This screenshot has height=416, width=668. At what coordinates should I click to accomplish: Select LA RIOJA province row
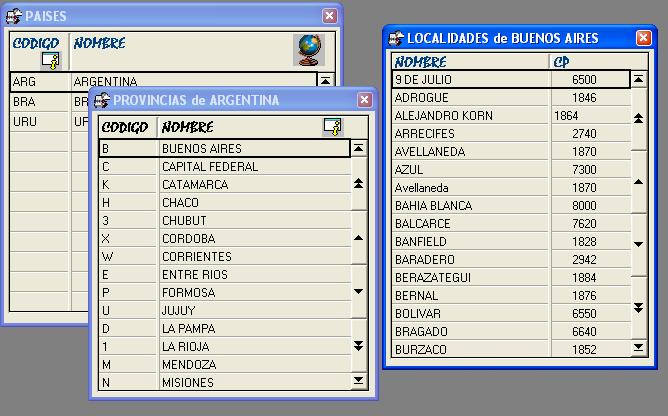coord(225,347)
